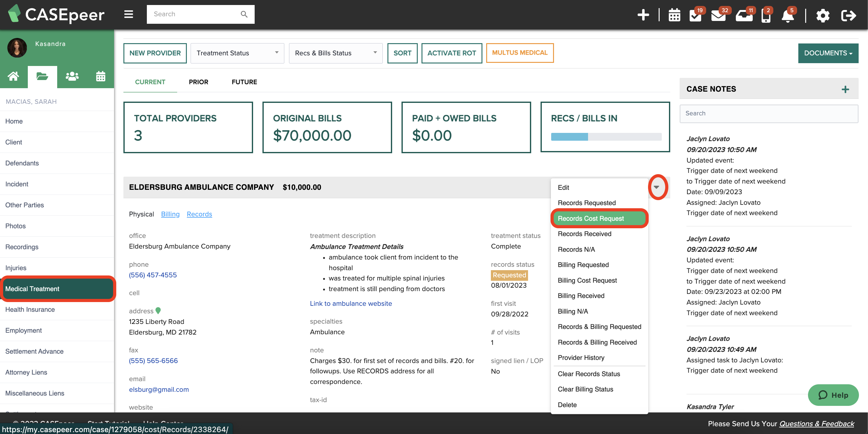The height and width of the screenshot is (434, 868).
Task: Click the NEW PROVIDER button
Action: [155, 53]
